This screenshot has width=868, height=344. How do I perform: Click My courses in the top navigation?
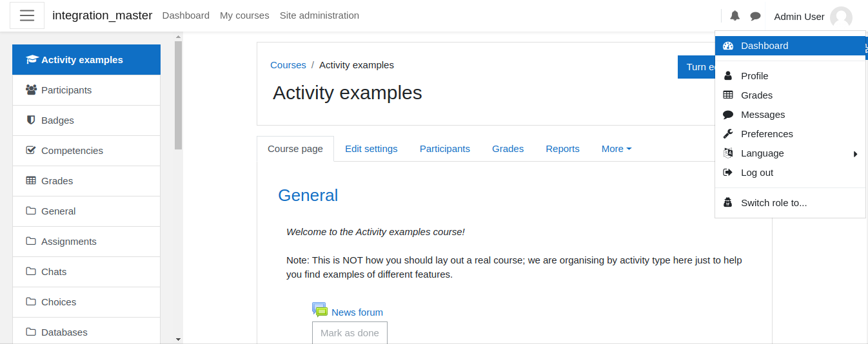point(244,15)
